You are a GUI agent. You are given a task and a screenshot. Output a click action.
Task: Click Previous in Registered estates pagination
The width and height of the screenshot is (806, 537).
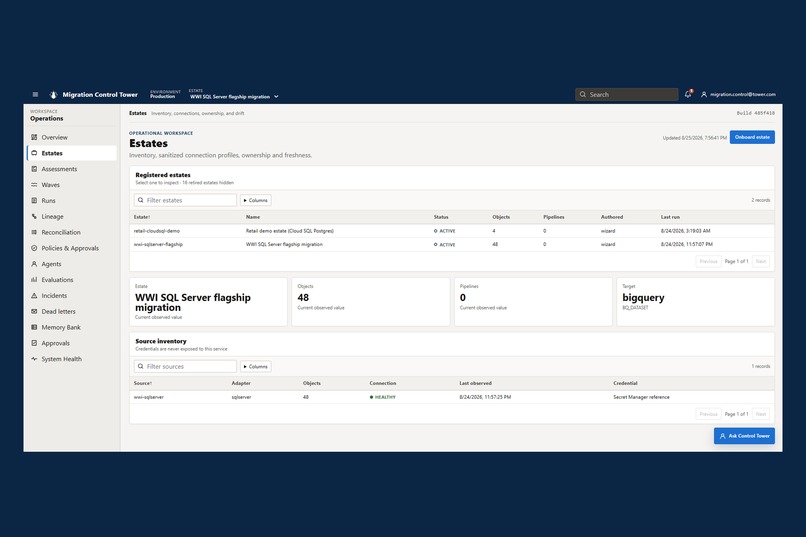(x=708, y=262)
